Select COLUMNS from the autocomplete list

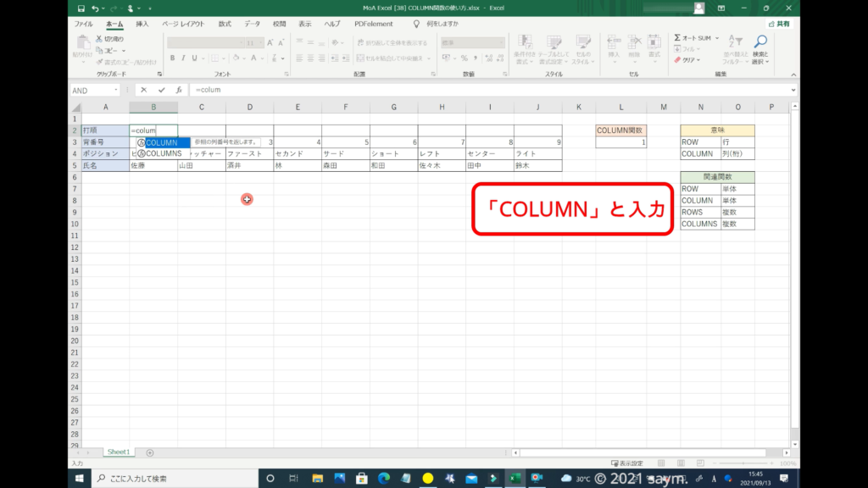[163, 153]
